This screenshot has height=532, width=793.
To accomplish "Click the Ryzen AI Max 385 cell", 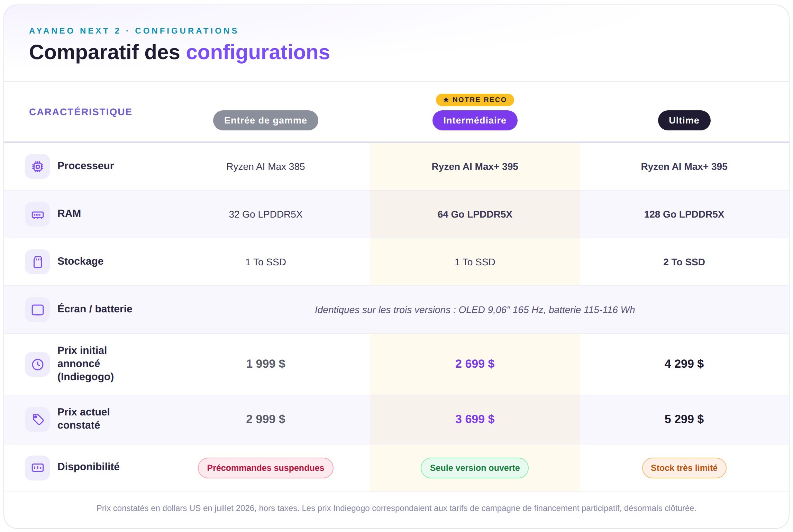I will pos(265,166).
